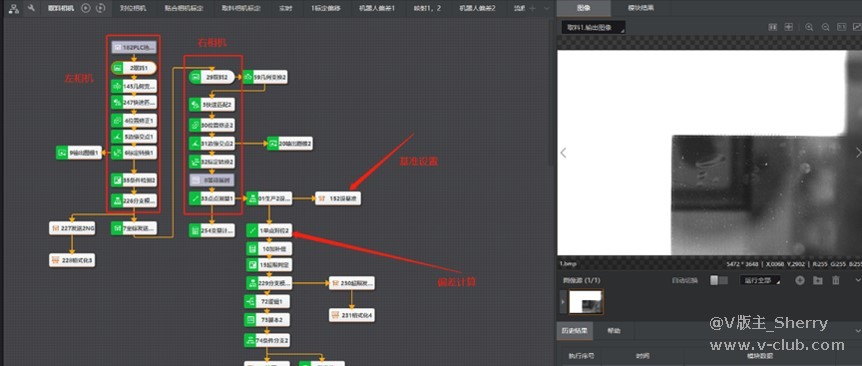Switch to the 帮助 tab
The width and height of the screenshot is (862, 366).
(x=614, y=331)
